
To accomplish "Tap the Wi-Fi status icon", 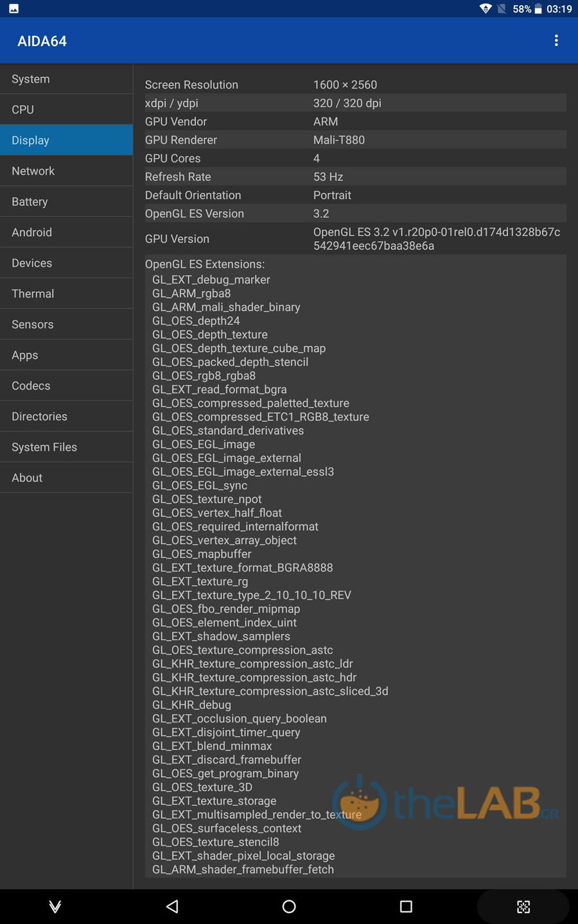I will coord(486,9).
